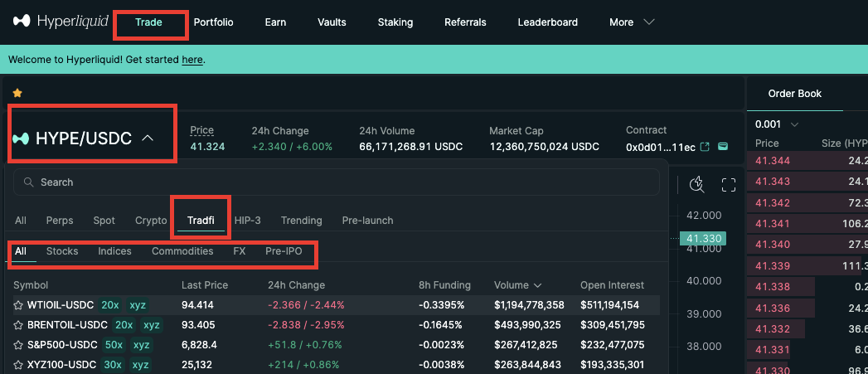Click the favorites star icon above the pair
868x374 pixels.
tap(17, 93)
